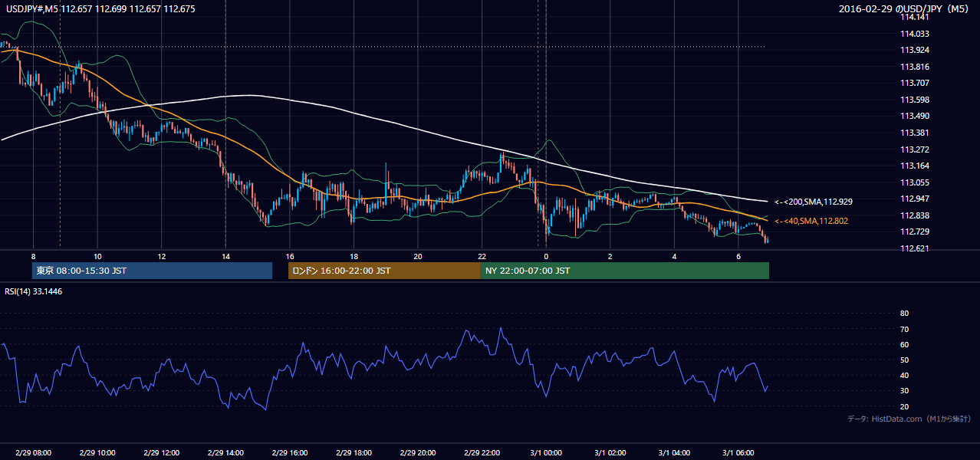Viewport: 980px width, 460px height.
Task: Click the データ: HistData.com source credit
Action: pyautogui.click(x=909, y=419)
